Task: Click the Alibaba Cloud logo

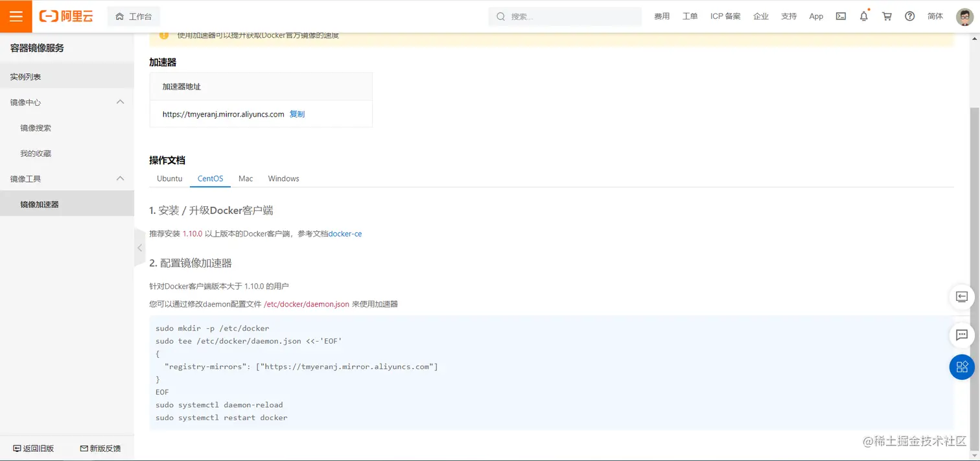Action: click(x=66, y=16)
